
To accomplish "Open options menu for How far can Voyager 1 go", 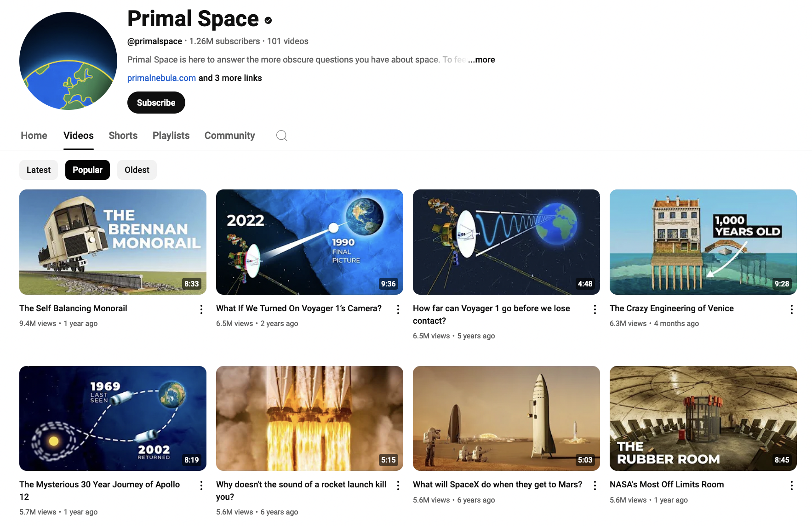I will click(595, 309).
